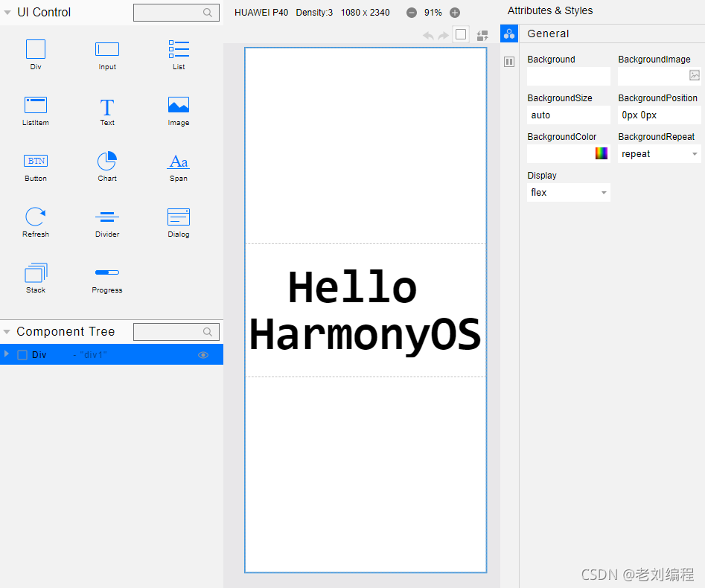
Task: Select the Div div1 tree row
Action: point(112,355)
